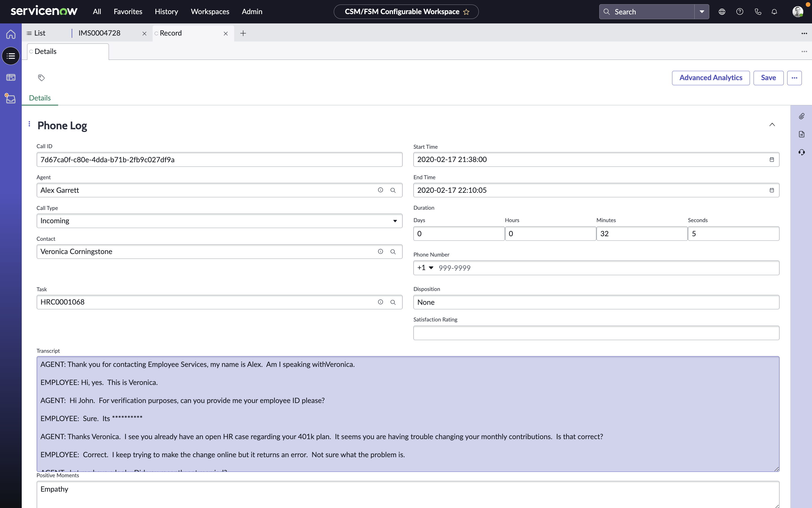Toggle the contact lookup search icon
The height and width of the screenshot is (508, 812).
tap(393, 251)
